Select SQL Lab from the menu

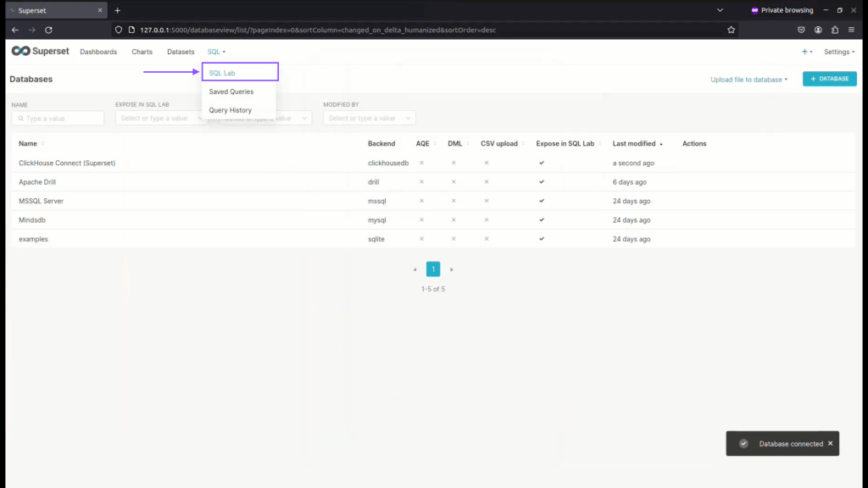click(222, 73)
